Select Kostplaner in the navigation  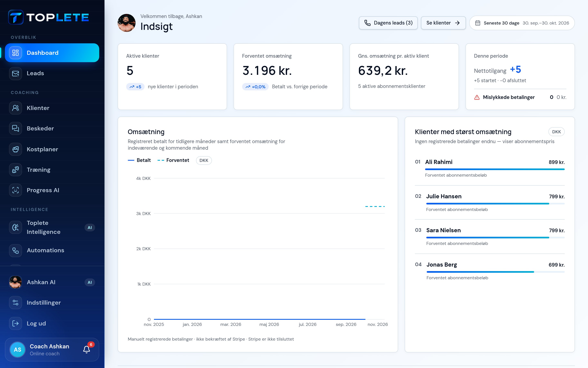[x=52, y=149]
